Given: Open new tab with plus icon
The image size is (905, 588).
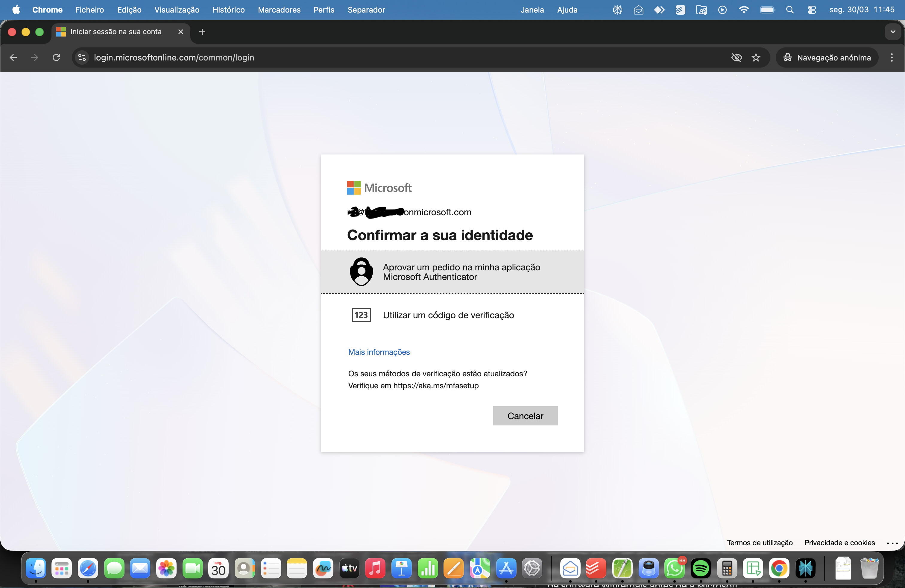Looking at the screenshot, I should click(202, 32).
